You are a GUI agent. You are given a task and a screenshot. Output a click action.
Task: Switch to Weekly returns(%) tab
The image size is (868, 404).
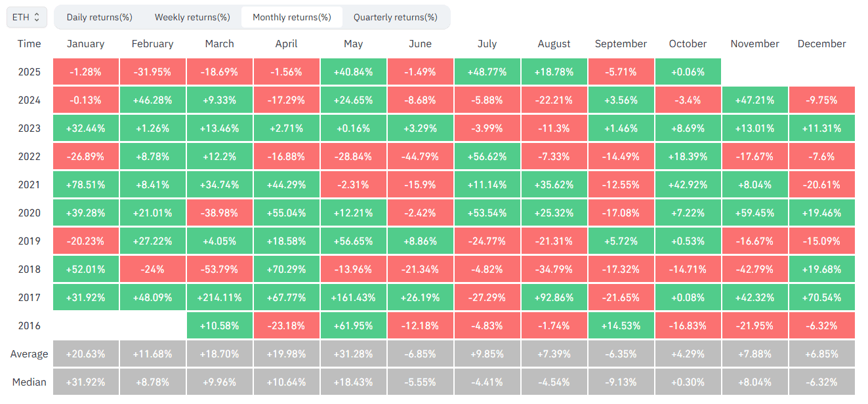click(x=192, y=17)
